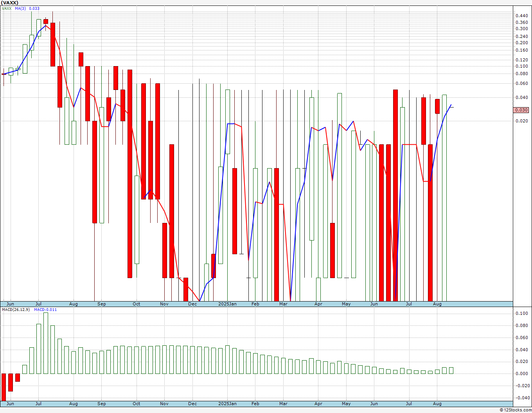The width and height of the screenshot is (532, 413).
Task: Select Sep label on the MACD panel axis
Action: pos(101,404)
